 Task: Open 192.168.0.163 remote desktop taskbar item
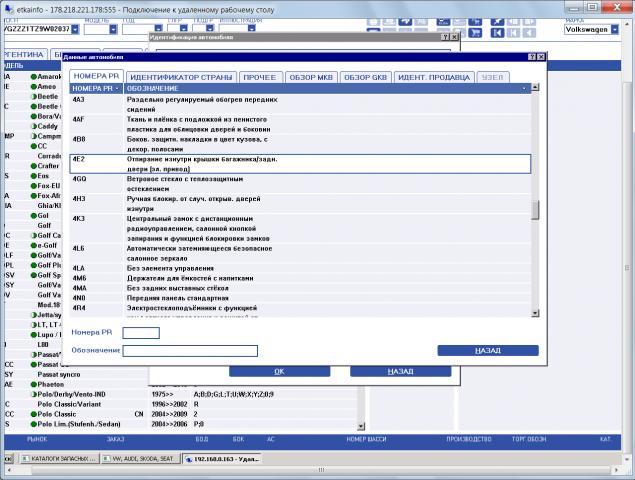[222, 459]
